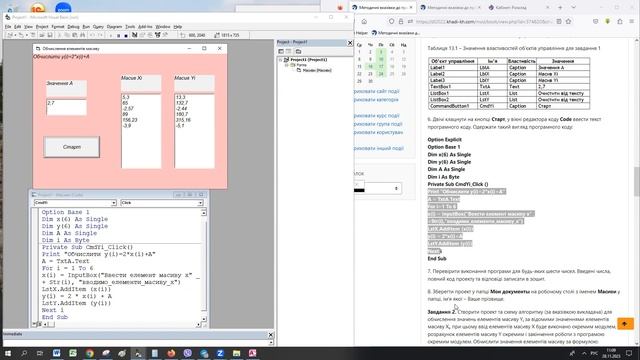Click Toggle Folders icon in Project panel
The image size is (640, 360).
click(x=298, y=51)
